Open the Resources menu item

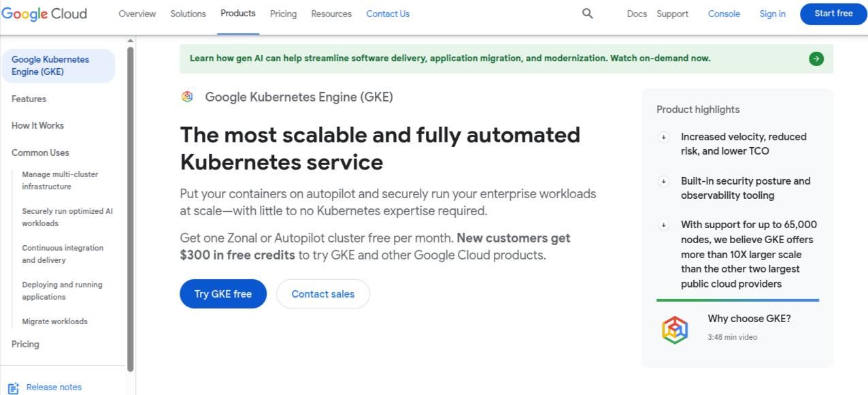tap(331, 14)
